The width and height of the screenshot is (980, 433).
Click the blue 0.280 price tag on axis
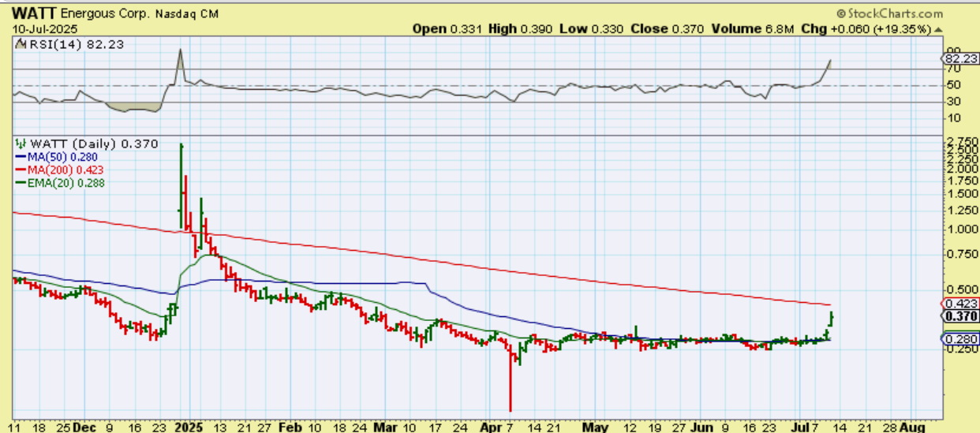coord(960,339)
